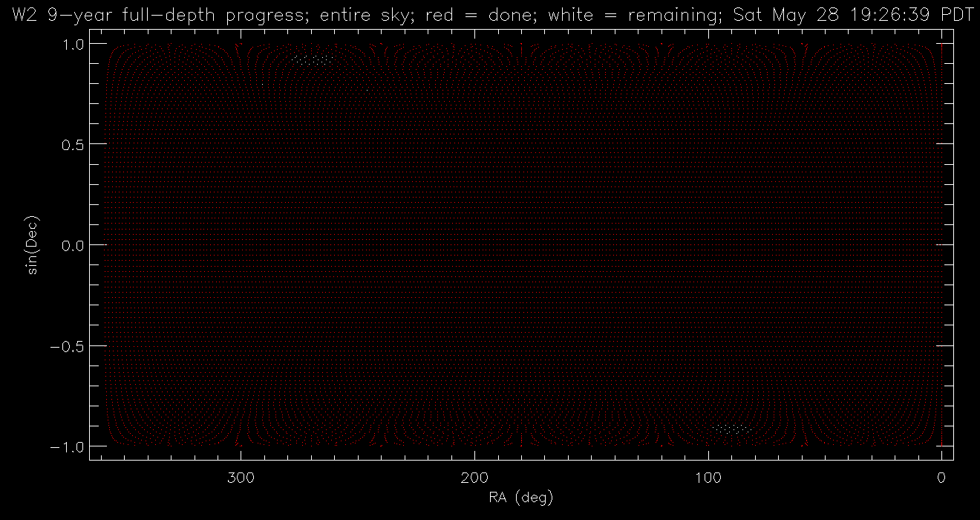Click the x-axis tick label '100'

click(708, 476)
